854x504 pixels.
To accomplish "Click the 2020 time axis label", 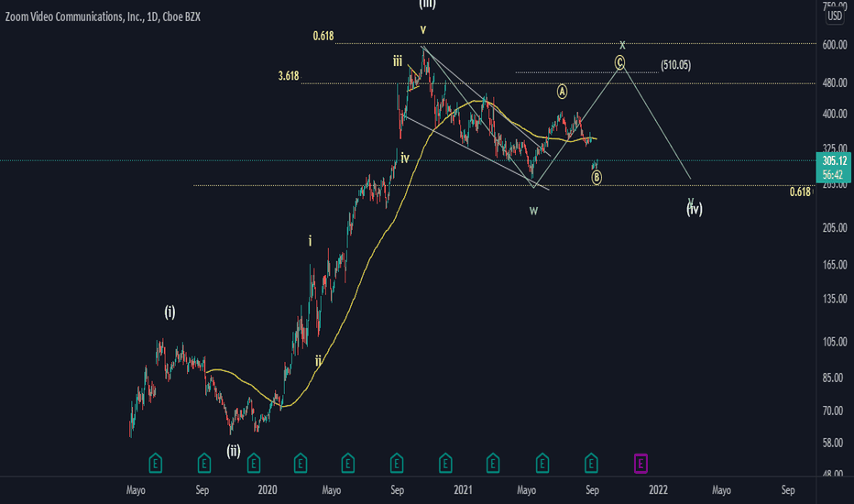I will point(268,490).
